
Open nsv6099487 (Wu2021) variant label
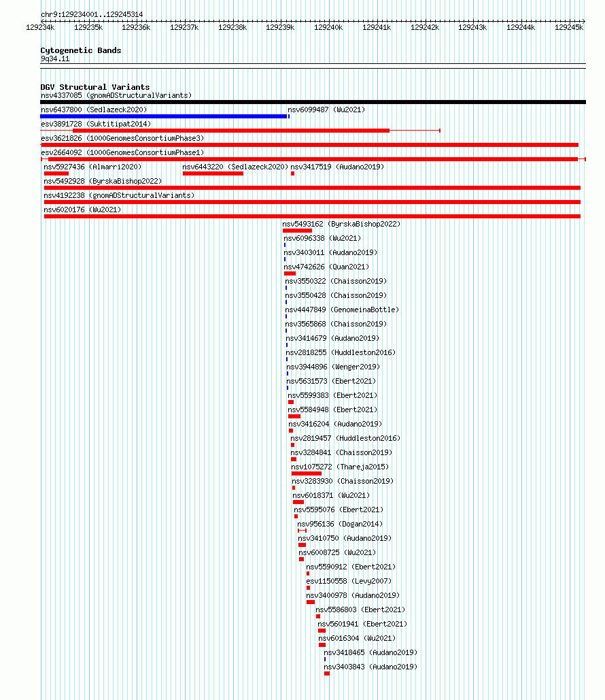coord(326,110)
